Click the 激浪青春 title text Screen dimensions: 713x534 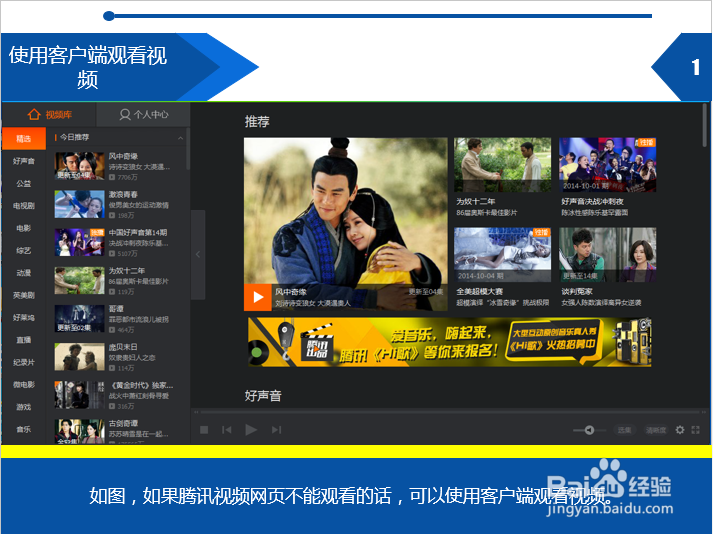coord(123,194)
